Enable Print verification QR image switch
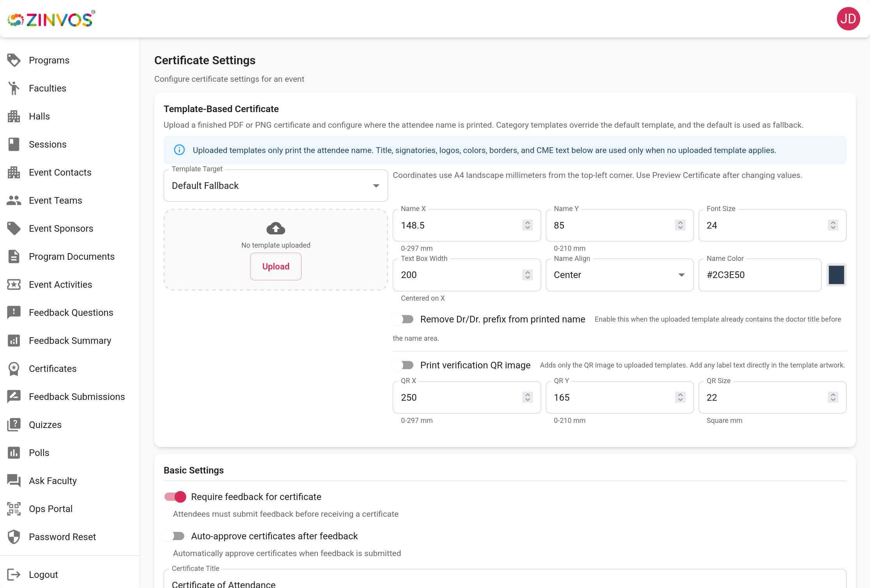The width and height of the screenshot is (870, 588). [x=404, y=365]
